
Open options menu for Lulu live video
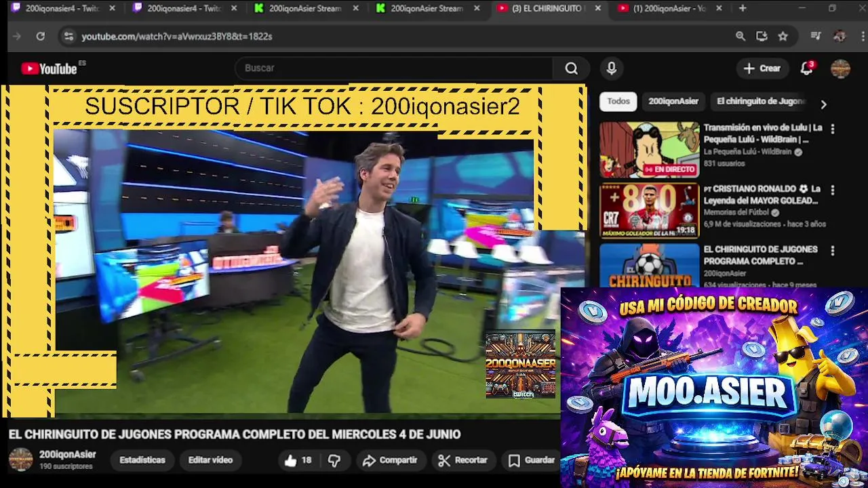[833, 129]
